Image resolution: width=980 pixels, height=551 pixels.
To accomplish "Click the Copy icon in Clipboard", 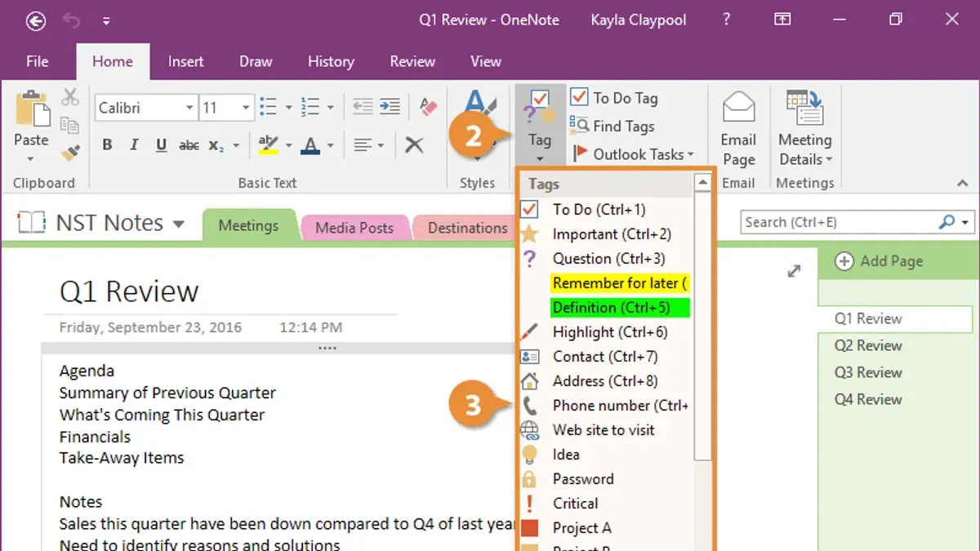I will (70, 125).
